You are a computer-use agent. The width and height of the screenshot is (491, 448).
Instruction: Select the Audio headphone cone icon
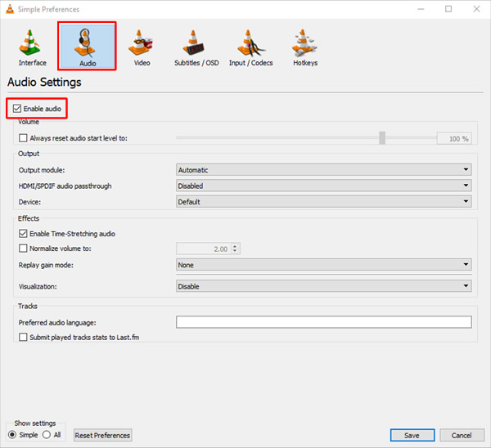(x=85, y=43)
